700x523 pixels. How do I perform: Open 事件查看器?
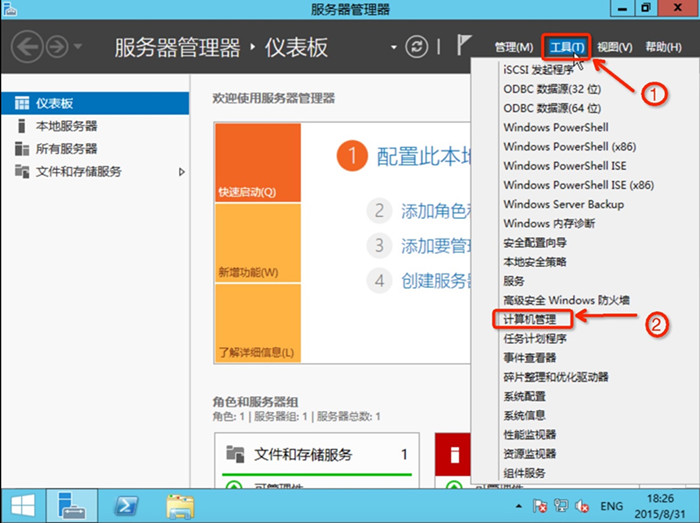pyautogui.click(x=529, y=358)
